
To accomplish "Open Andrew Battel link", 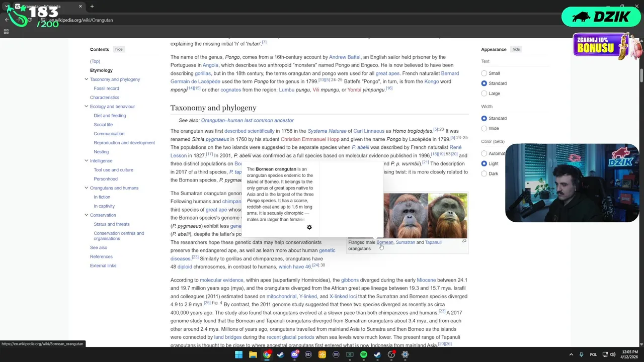I will click(x=345, y=57).
